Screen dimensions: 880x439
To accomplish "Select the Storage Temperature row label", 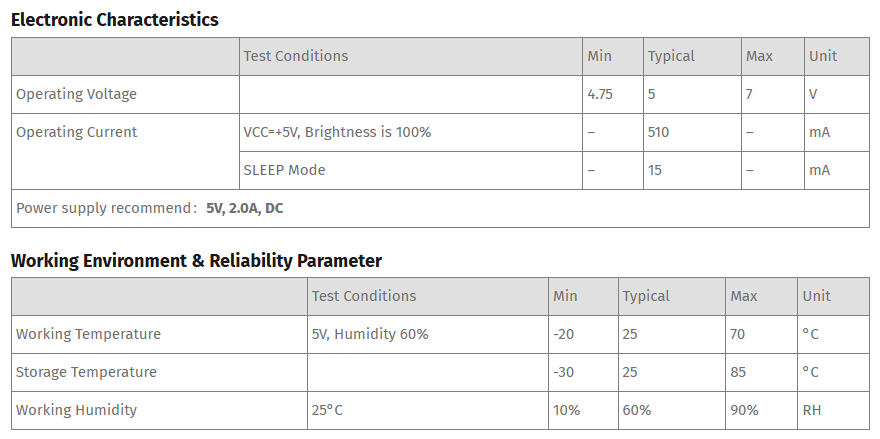I will (x=86, y=372).
